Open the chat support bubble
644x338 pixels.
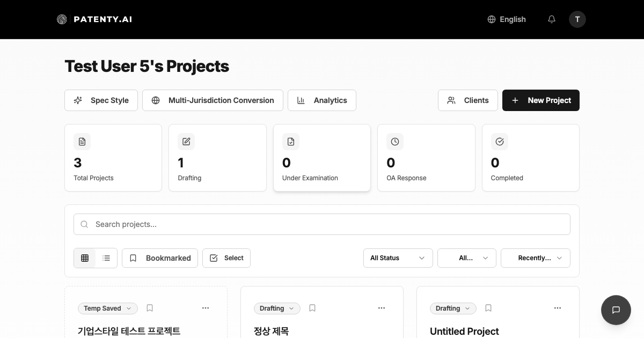616,310
